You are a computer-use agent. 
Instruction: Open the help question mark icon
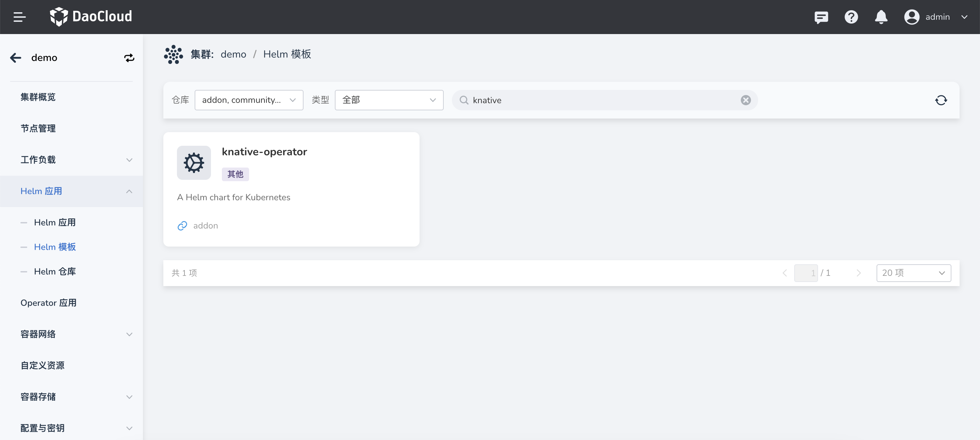tap(851, 17)
